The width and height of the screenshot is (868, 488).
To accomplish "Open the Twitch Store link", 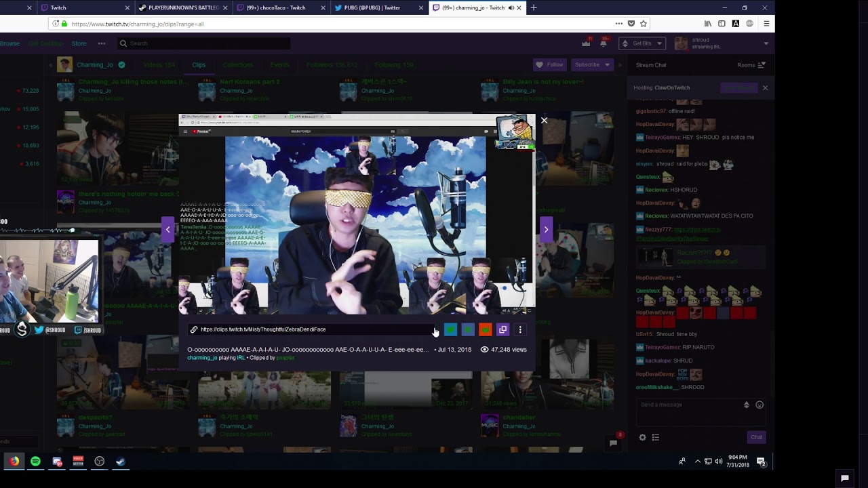I will [x=79, y=43].
